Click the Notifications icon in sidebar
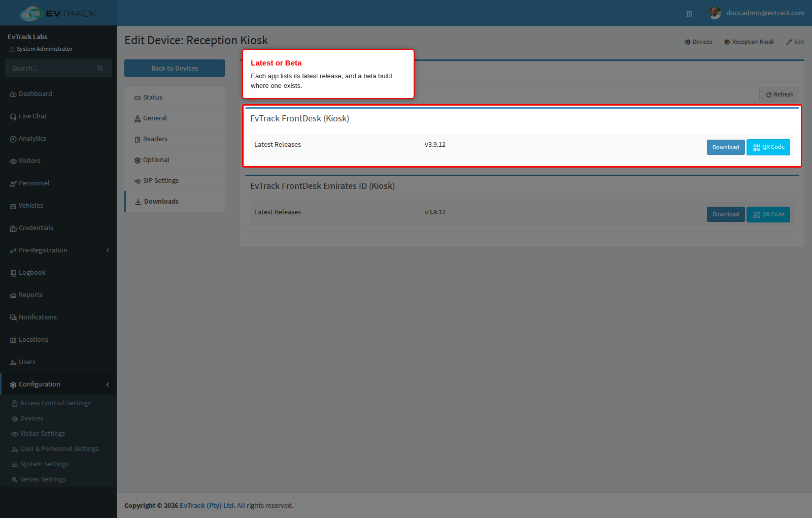Screen dimensions: 812x518 coord(13,318)
